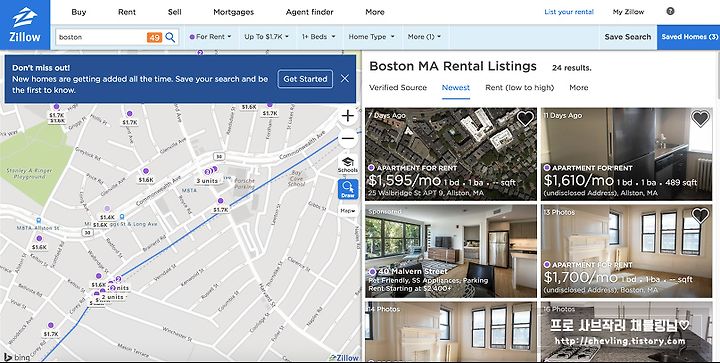Open the More (1) filters dropdown
This screenshot has height=363, width=720.
(424, 37)
